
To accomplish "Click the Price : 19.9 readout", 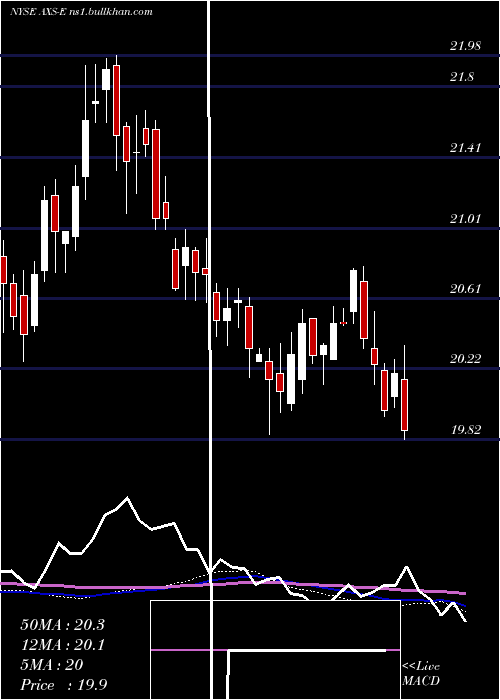I will click(63, 685).
